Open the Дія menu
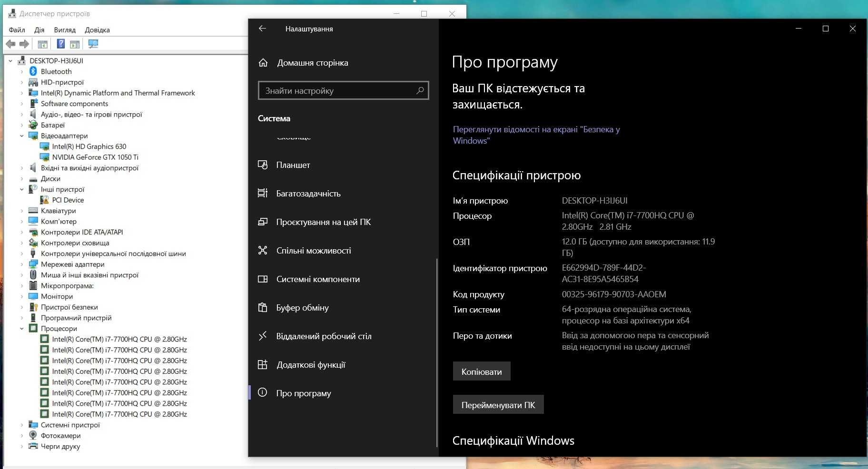This screenshot has width=868, height=469. click(x=39, y=29)
